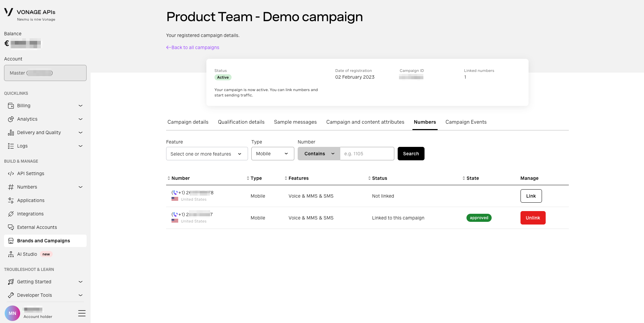Click the Search button

tap(411, 154)
